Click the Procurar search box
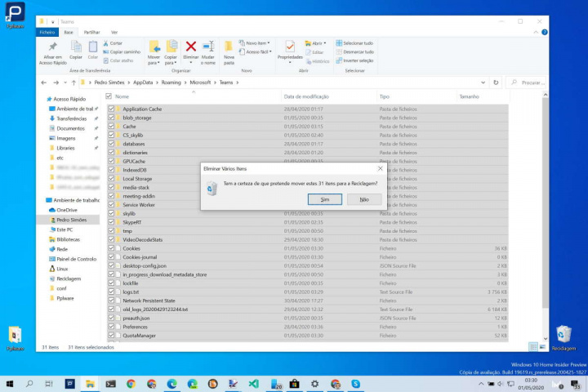Viewport: 588px width, 392px height. pos(531,82)
